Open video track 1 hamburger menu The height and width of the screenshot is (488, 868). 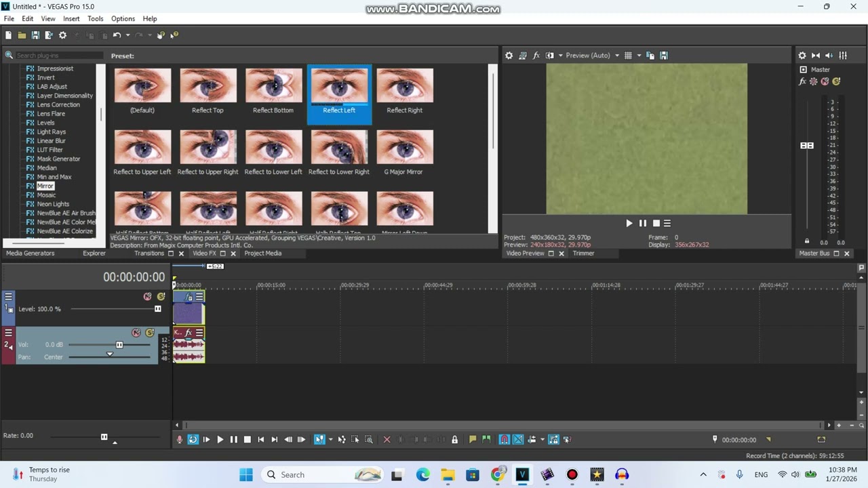point(9,297)
